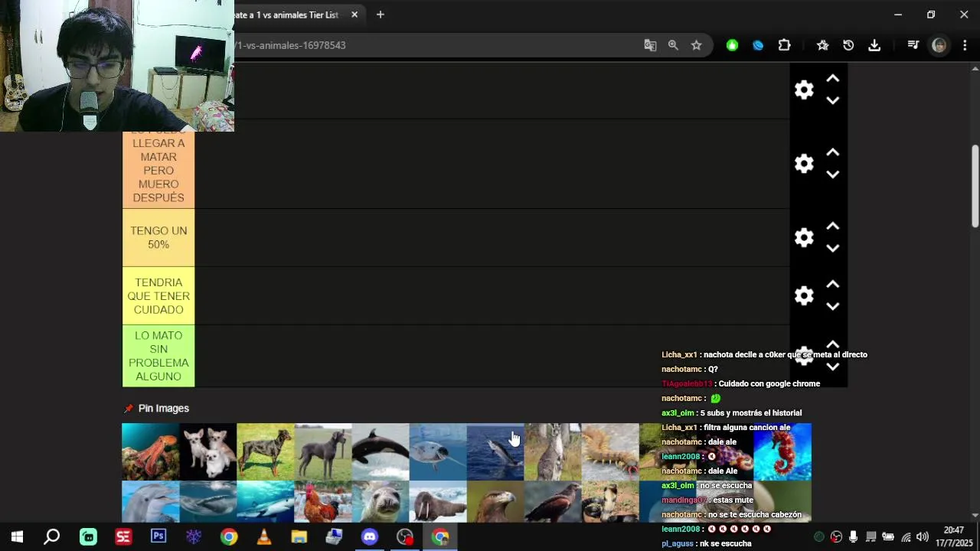Select the dolphin image
Screen dimensions: 980x551
point(150,502)
